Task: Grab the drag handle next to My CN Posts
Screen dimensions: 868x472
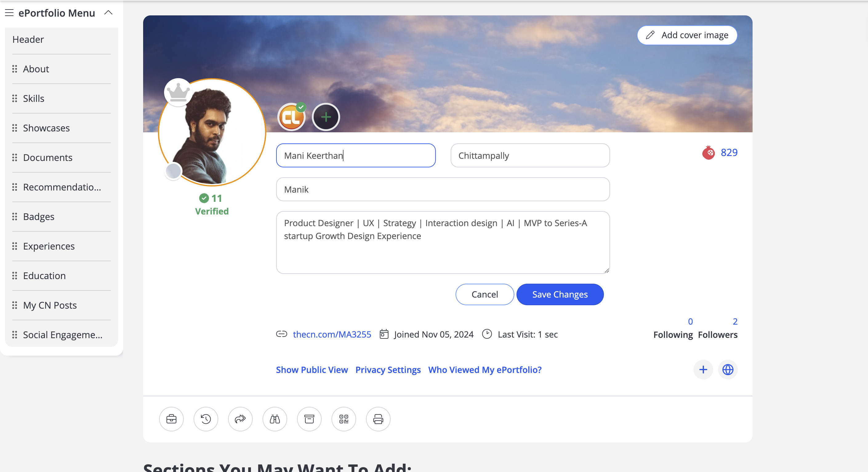Action: pos(14,305)
